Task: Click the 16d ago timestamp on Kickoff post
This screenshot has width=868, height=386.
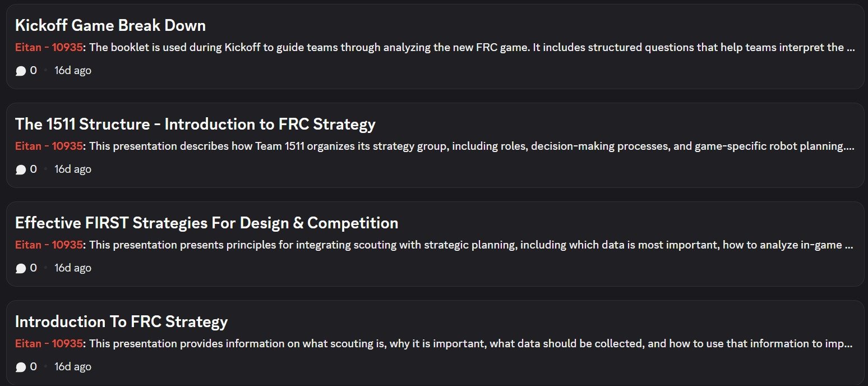Action: point(73,71)
